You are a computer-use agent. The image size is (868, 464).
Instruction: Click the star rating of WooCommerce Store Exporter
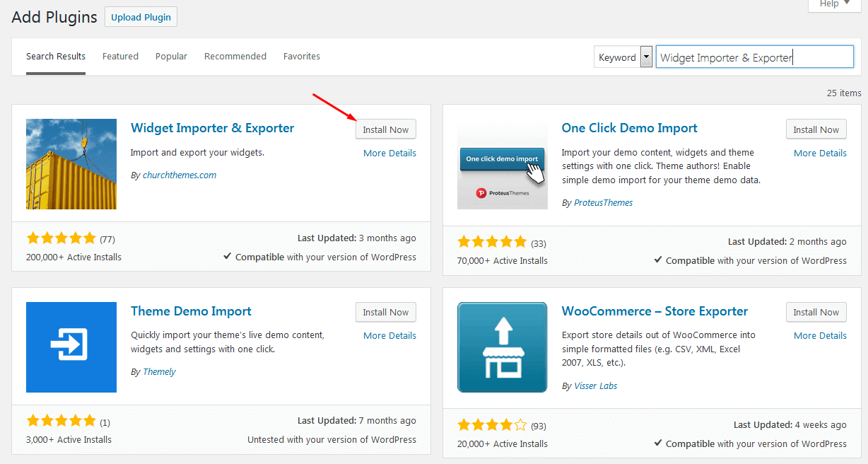click(492, 425)
